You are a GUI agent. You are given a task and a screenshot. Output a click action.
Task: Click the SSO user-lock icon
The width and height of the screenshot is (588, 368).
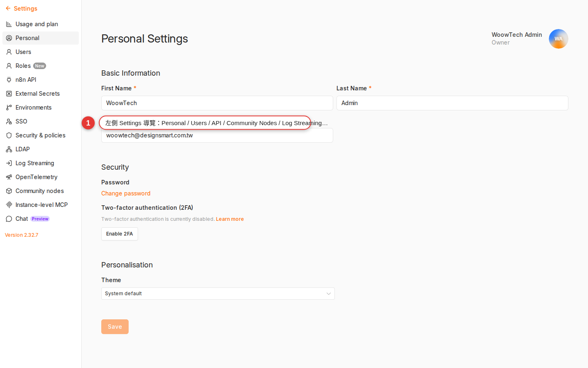click(9, 121)
